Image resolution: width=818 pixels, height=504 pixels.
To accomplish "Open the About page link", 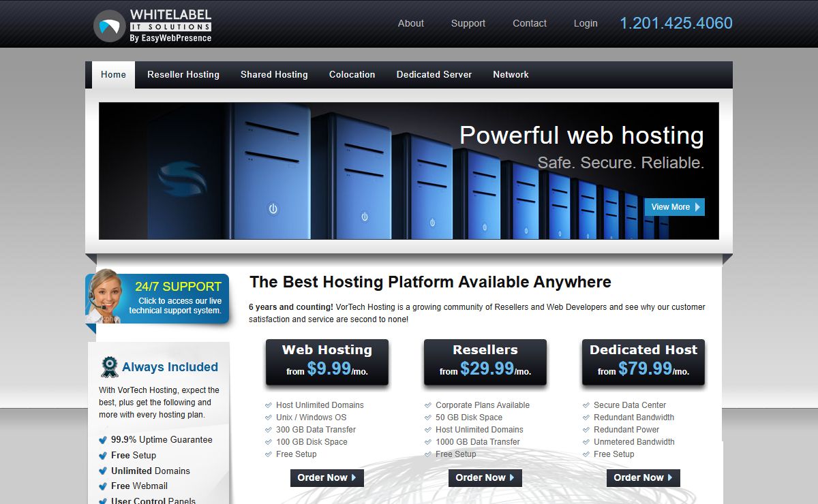I will 411,23.
